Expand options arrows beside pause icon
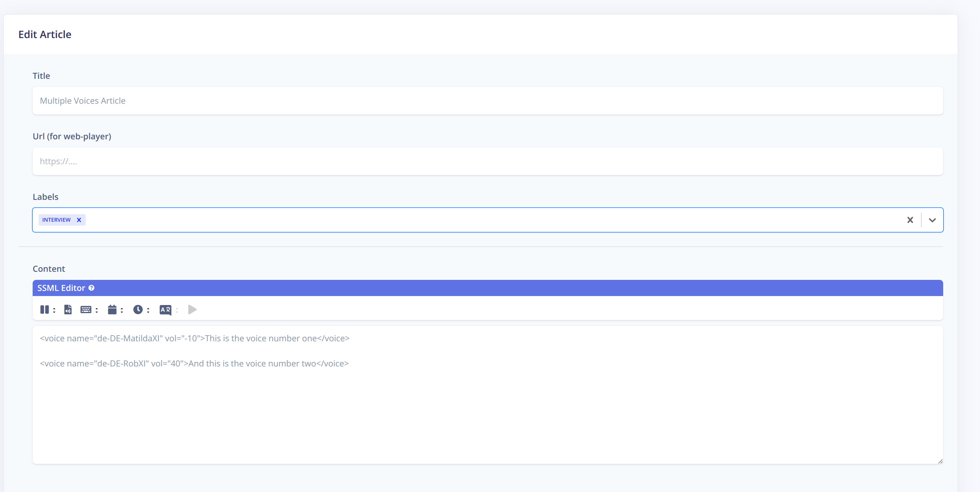980x492 pixels. click(54, 310)
